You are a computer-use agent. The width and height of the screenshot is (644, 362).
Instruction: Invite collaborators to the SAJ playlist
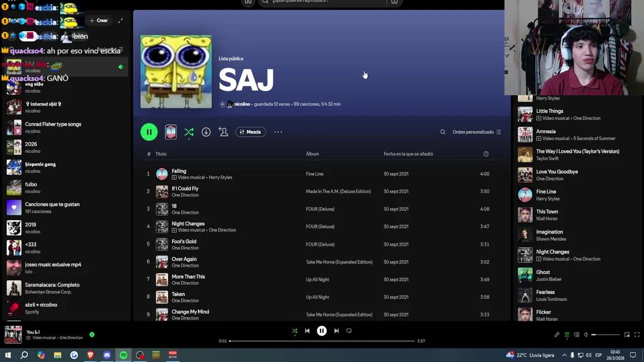[x=223, y=132]
